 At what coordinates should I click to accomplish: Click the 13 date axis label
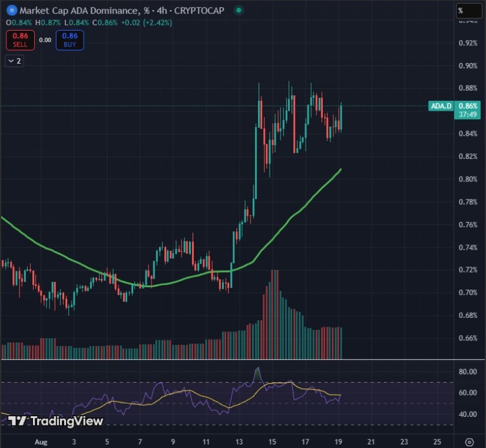tap(239, 442)
